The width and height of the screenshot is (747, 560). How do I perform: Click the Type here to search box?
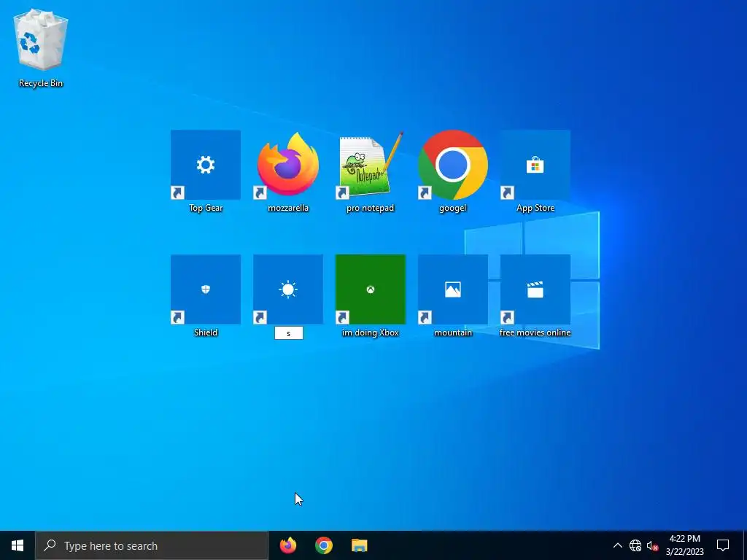[152, 545]
